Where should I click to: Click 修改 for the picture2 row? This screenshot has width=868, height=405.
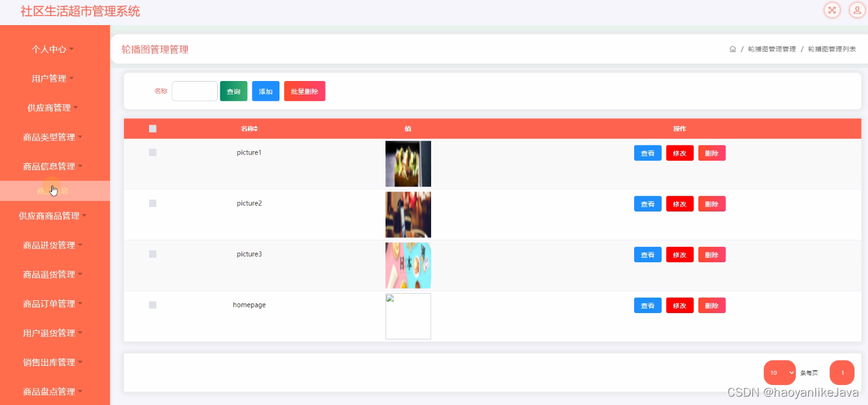tap(680, 204)
